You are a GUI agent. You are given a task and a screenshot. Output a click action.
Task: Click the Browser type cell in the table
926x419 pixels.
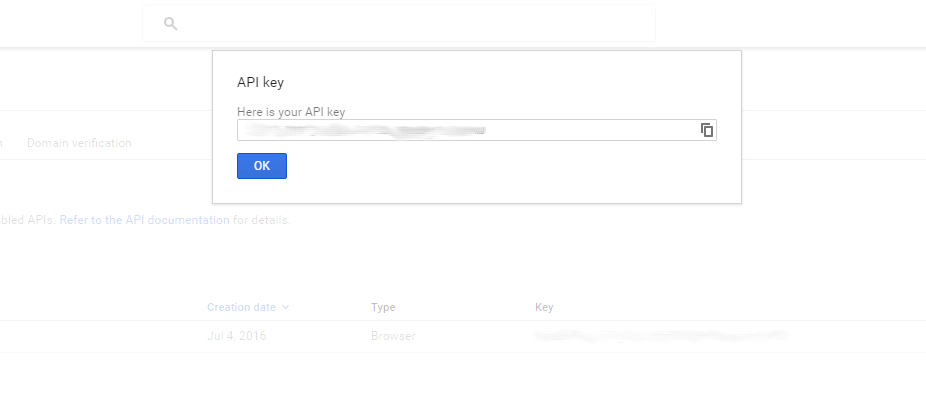click(x=393, y=336)
